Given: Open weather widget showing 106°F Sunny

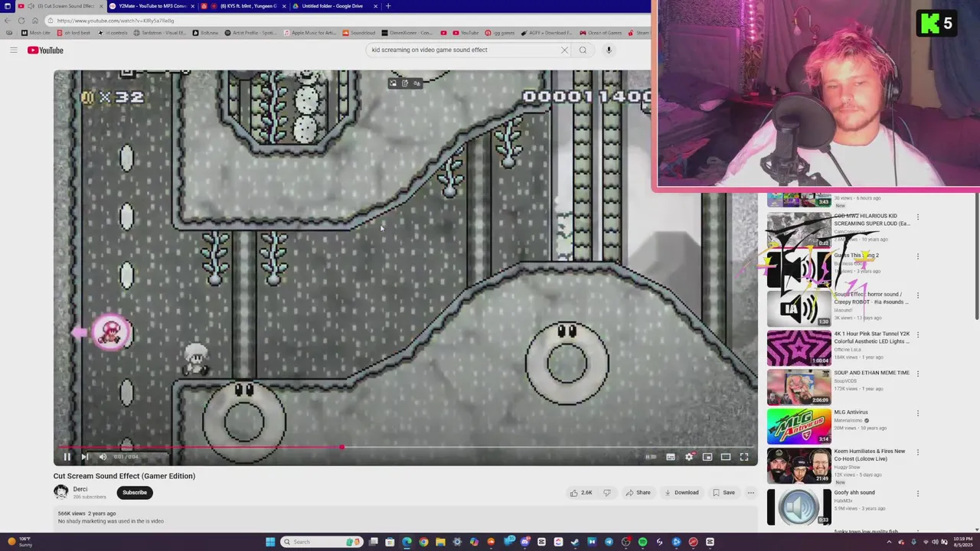Looking at the screenshot, I should [19, 542].
